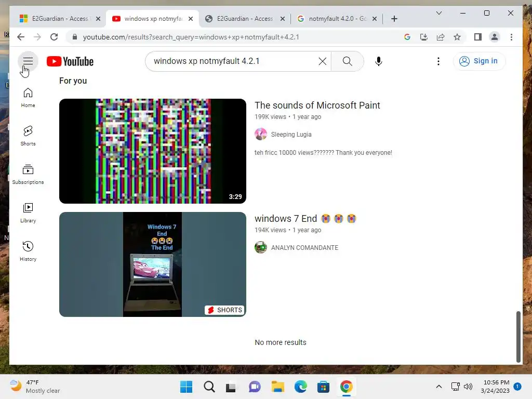Open the Chrome three-dot menu
The height and width of the screenshot is (399, 532).
coord(511,37)
